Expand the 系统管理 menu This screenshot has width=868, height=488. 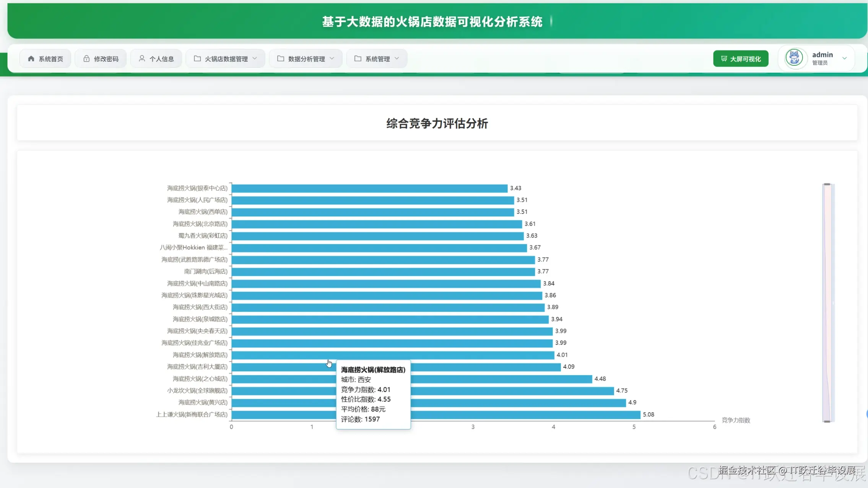[x=397, y=59]
